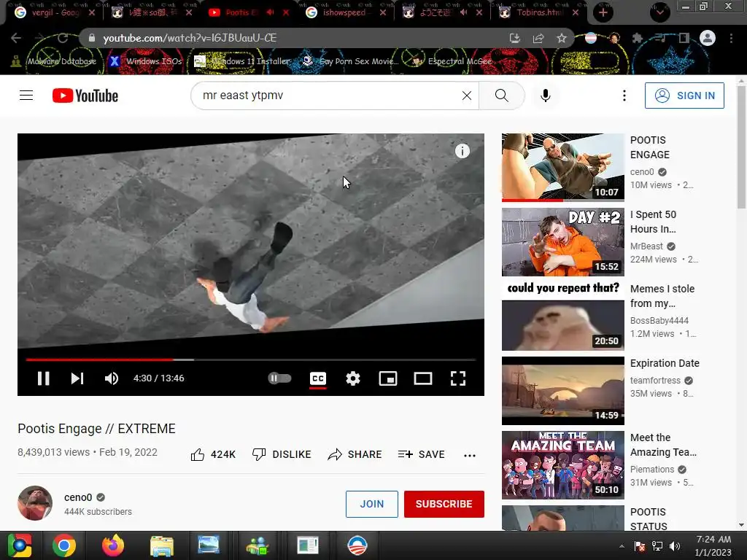Enable miniplayer mode

[388, 378]
